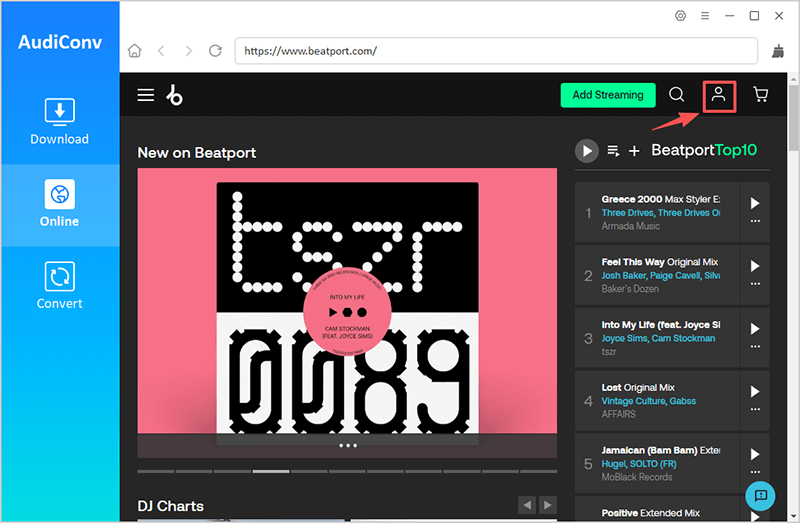This screenshot has width=800, height=523.
Task: Click the tszr 0089 featured release banner
Action: click(347, 312)
